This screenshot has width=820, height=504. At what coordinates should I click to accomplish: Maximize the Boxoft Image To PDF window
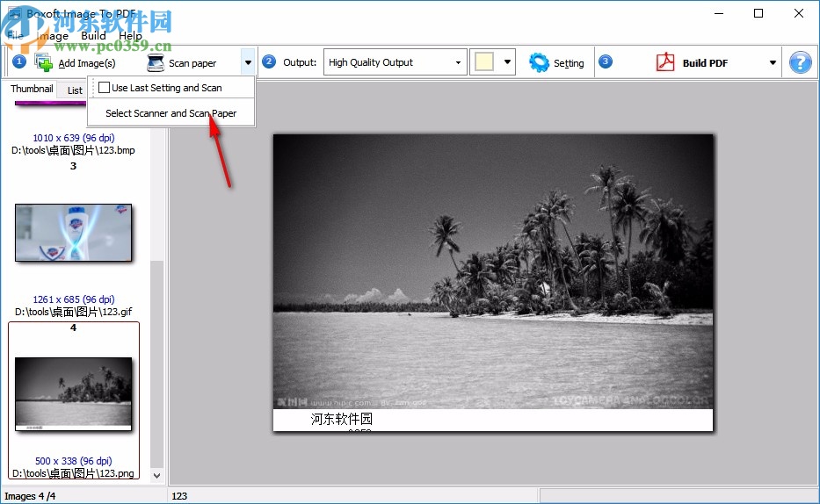click(758, 13)
